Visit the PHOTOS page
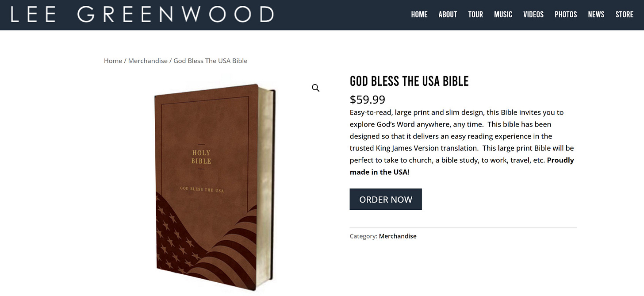 [566, 15]
